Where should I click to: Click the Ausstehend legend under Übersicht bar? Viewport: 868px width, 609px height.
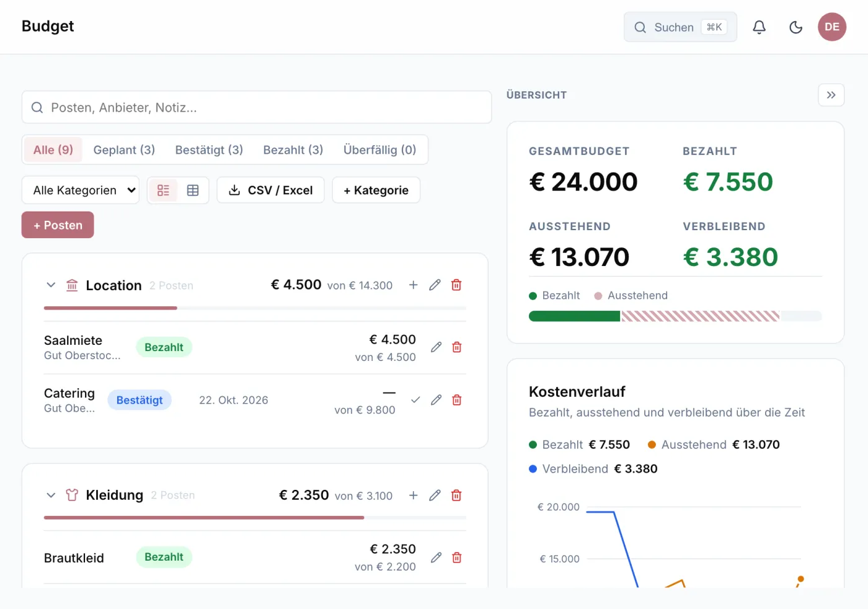[x=631, y=295]
